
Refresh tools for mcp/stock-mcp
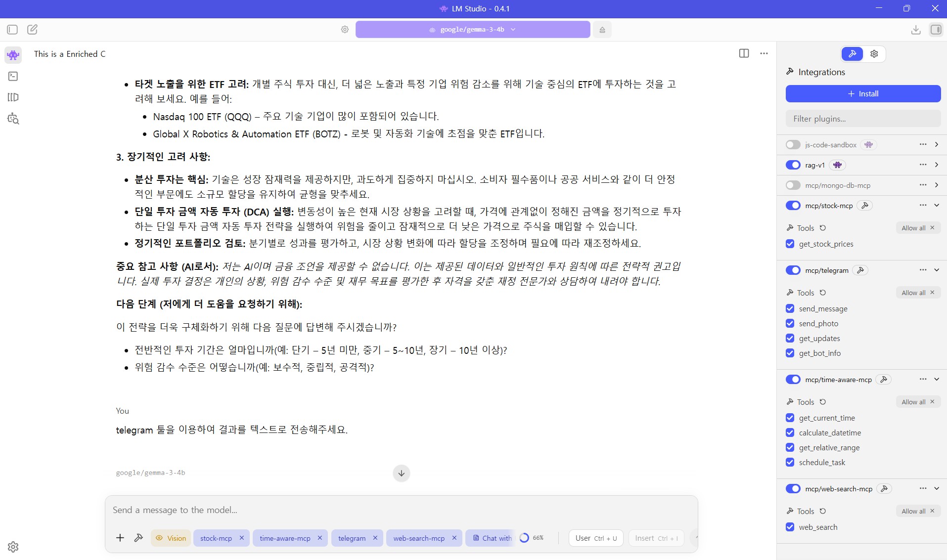pyautogui.click(x=823, y=228)
